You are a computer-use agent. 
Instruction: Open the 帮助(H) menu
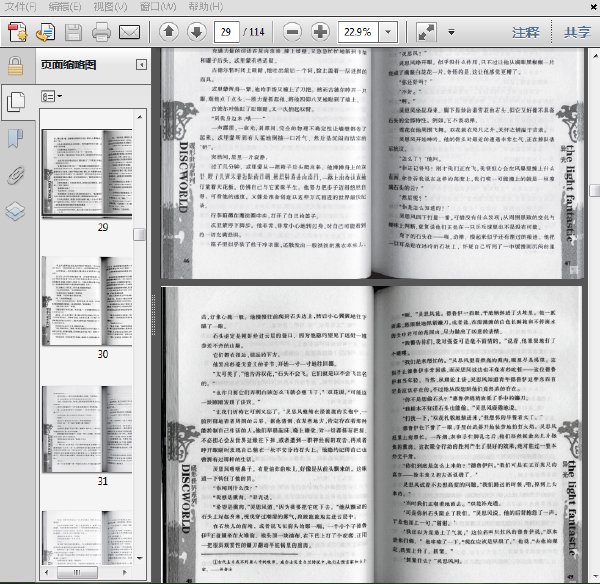point(205,7)
